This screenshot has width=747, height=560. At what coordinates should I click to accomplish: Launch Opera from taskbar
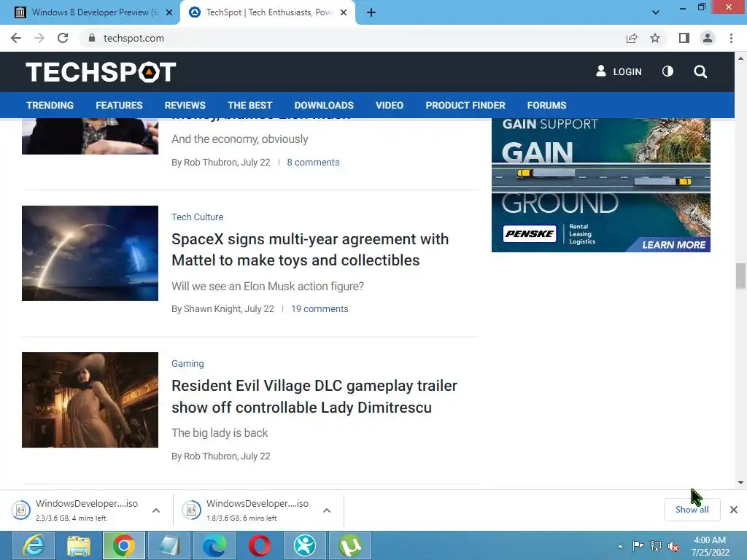[x=260, y=545]
